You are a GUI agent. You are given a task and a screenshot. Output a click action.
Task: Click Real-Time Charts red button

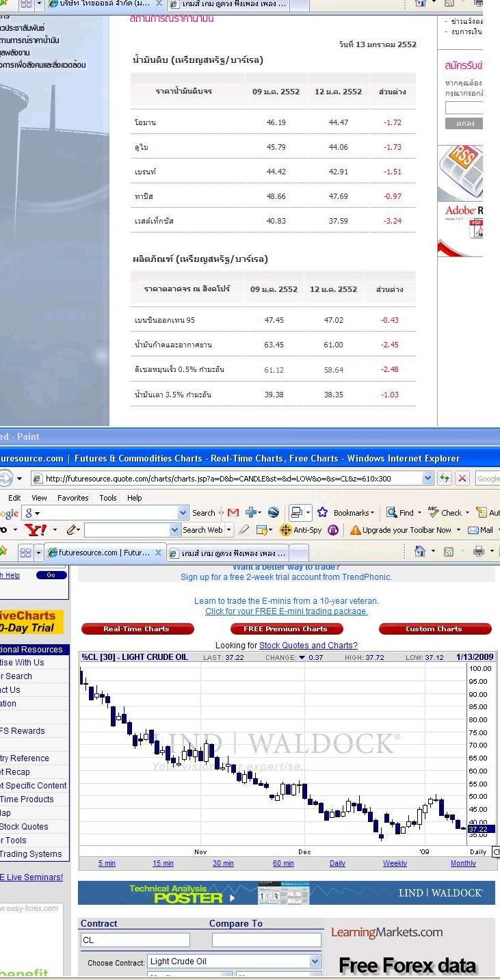click(136, 628)
